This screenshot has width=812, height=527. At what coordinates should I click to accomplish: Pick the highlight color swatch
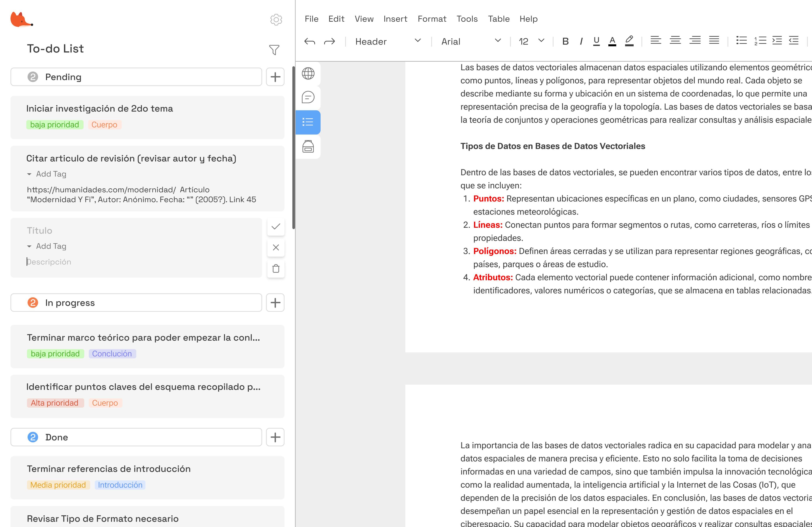[629, 41]
